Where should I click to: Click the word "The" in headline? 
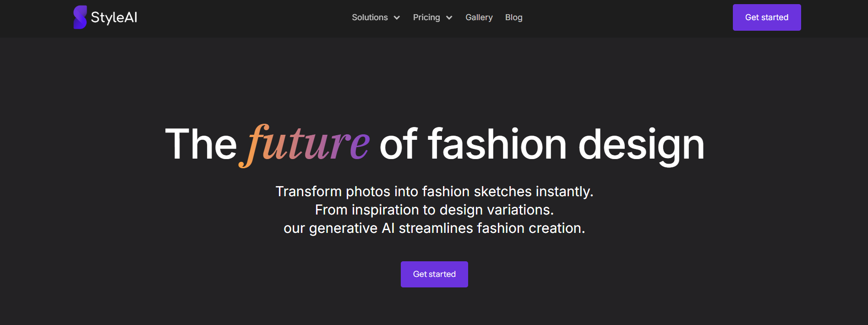(201, 144)
